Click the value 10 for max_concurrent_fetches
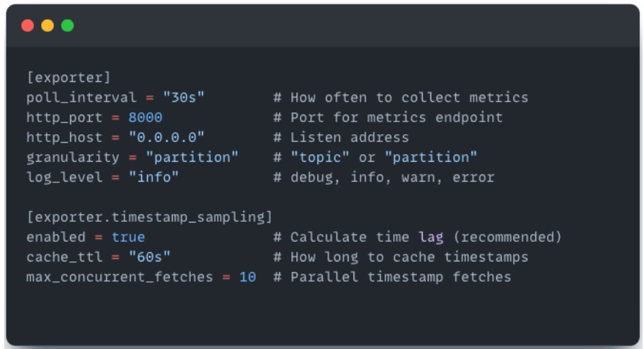644x349 pixels. (247, 276)
